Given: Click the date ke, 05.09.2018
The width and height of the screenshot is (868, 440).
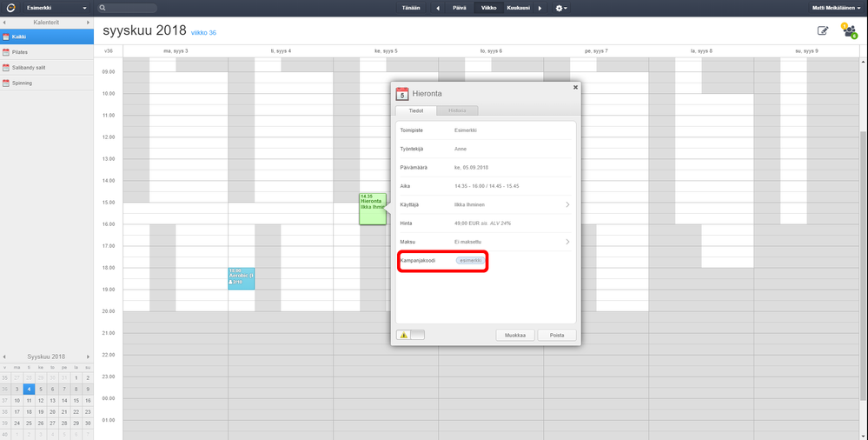Looking at the screenshot, I should click(x=471, y=168).
